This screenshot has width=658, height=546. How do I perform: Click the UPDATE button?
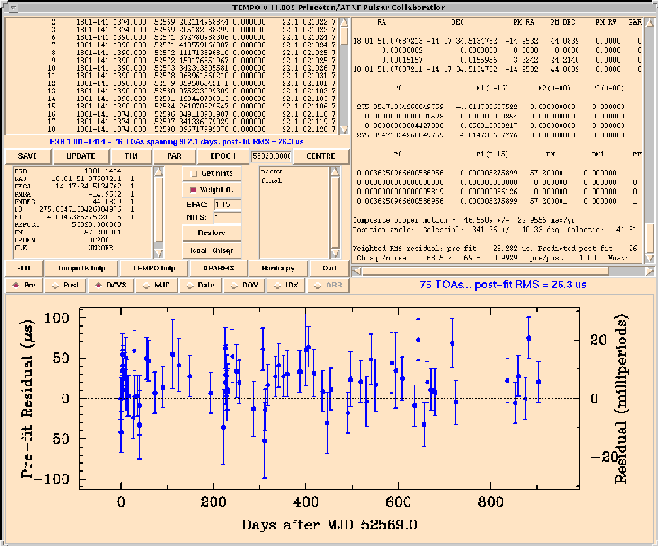point(81,156)
